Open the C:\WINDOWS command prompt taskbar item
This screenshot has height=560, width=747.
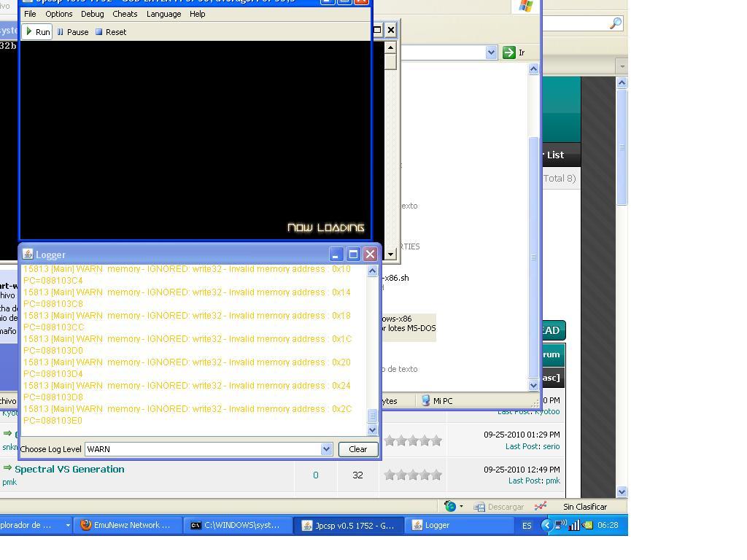point(236,525)
